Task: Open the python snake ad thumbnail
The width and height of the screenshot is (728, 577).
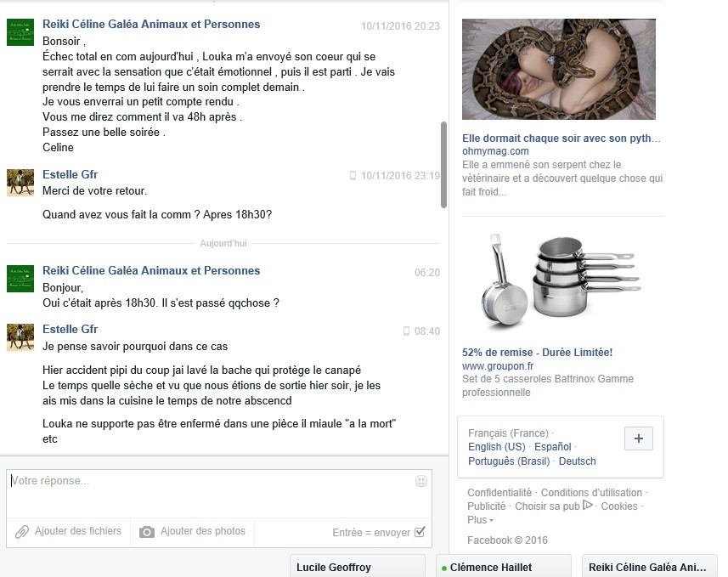Action: pos(559,69)
